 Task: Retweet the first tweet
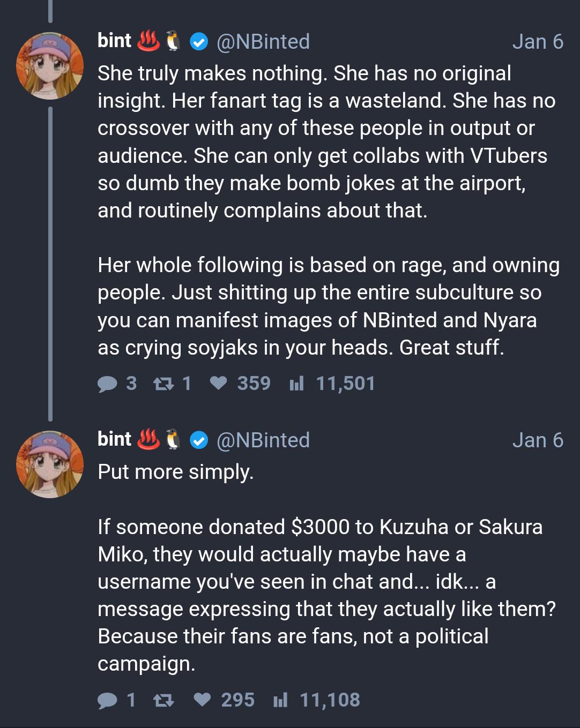tap(163, 384)
